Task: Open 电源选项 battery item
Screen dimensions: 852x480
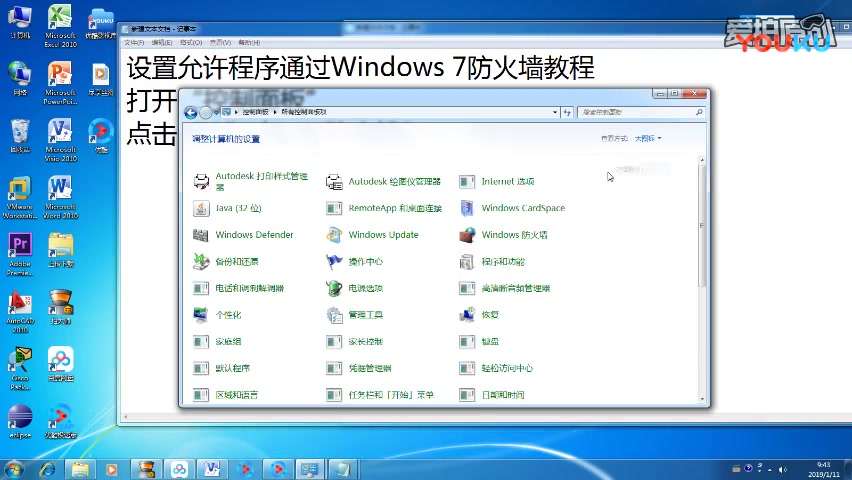Action: (354, 288)
